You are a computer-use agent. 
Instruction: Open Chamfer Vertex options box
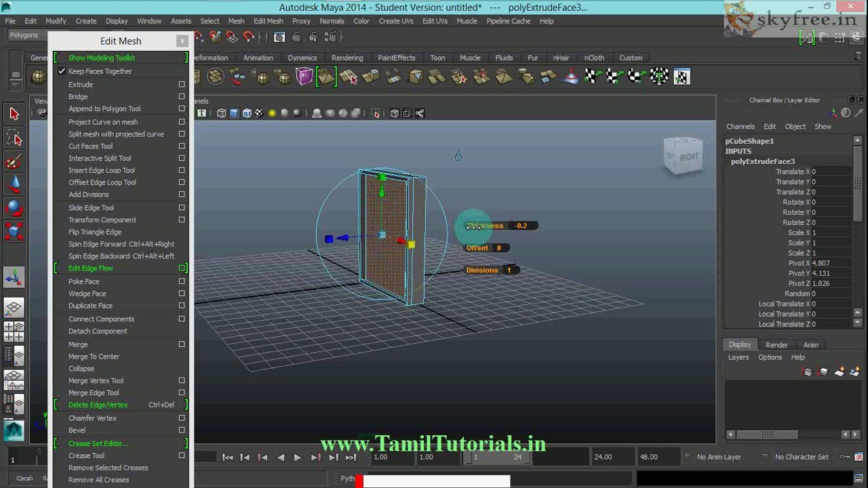[x=182, y=418]
